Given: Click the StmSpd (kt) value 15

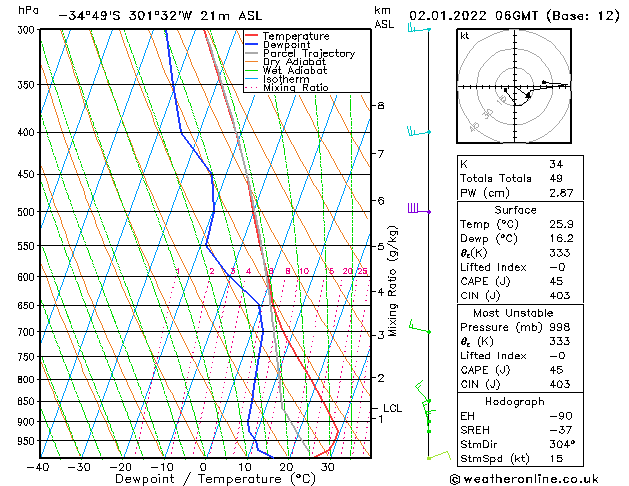Looking at the screenshot, I should click(x=556, y=459).
